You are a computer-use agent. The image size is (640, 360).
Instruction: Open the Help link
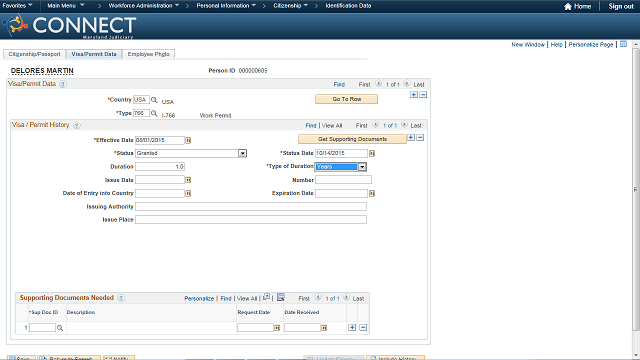point(556,44)
